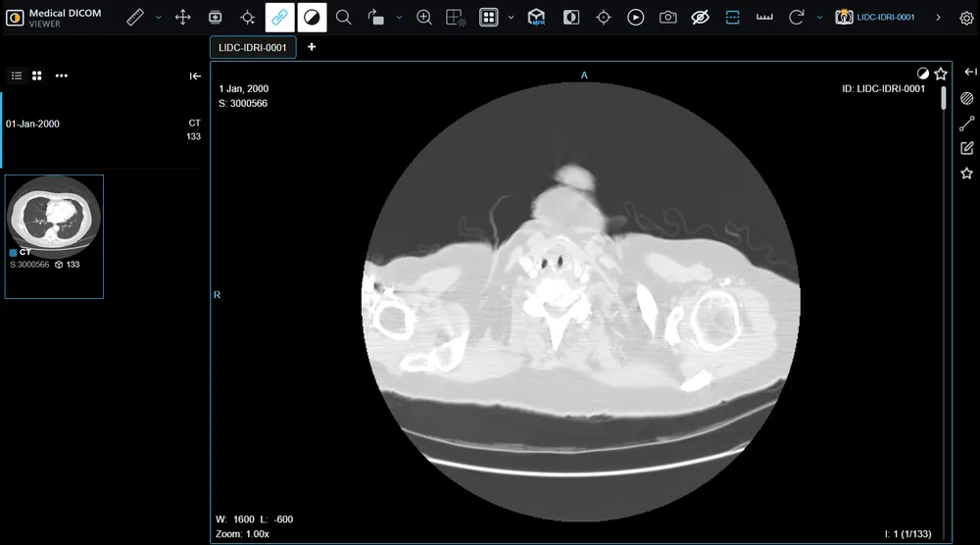The image size is (980, 545).
Task: Open the rotate tool dropdown arrow
Action: click(399, 18)
